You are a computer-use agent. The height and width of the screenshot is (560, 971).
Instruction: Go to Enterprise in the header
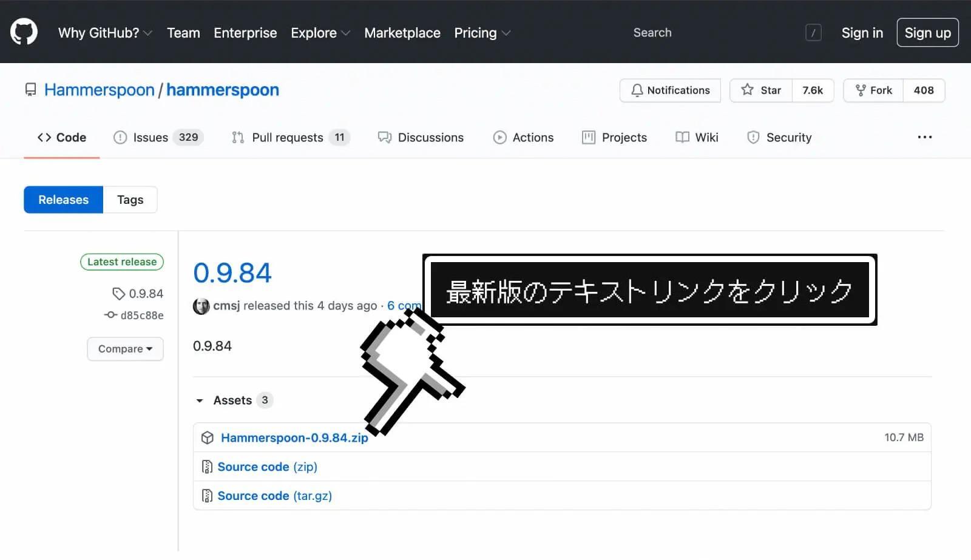[245, 33]
